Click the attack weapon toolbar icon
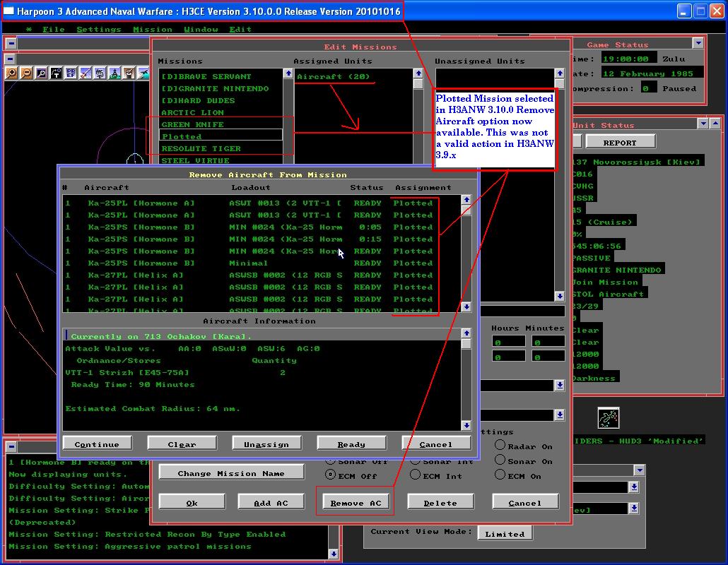 [86, 73]
